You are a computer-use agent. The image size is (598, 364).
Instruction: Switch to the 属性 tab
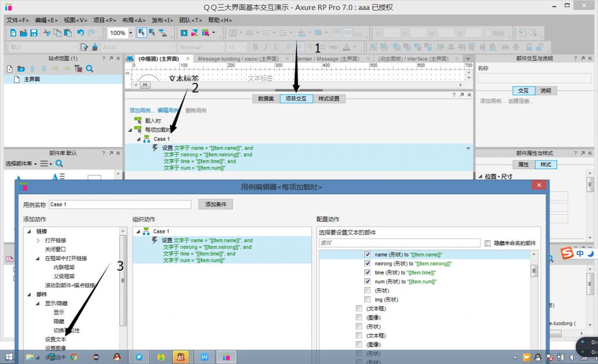point(524,164)
